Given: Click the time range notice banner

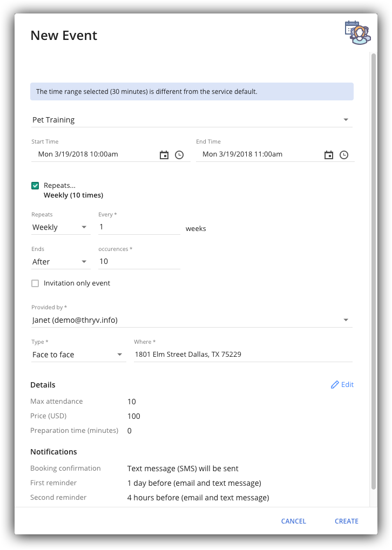Looking at the screenshot, I should [192, 92].
